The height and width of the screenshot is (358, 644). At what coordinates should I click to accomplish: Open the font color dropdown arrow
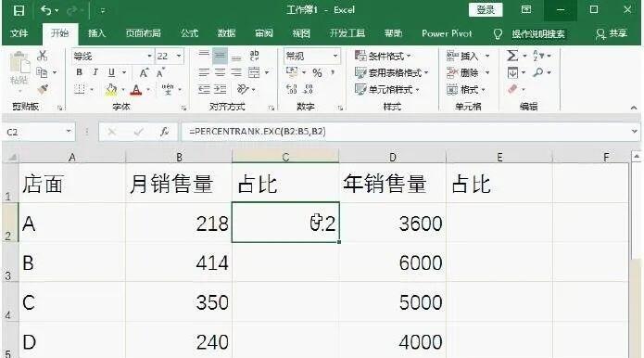pos(148,90)
